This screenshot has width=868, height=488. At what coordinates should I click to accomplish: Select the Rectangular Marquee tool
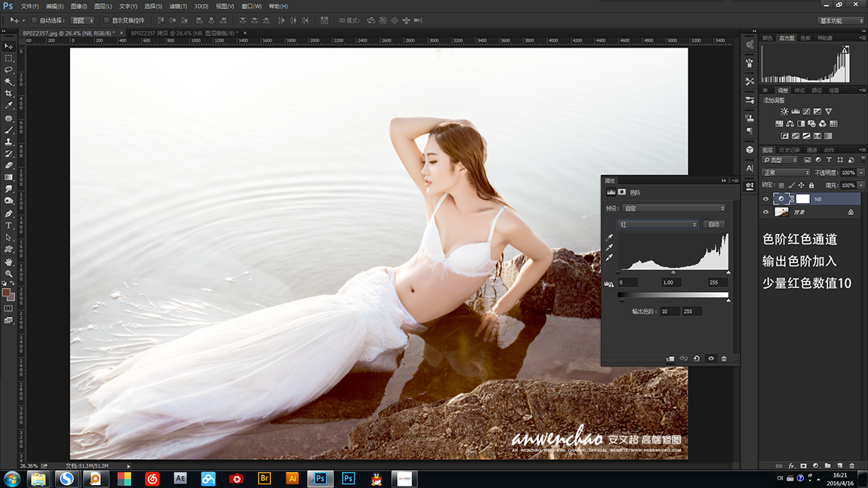8,58
